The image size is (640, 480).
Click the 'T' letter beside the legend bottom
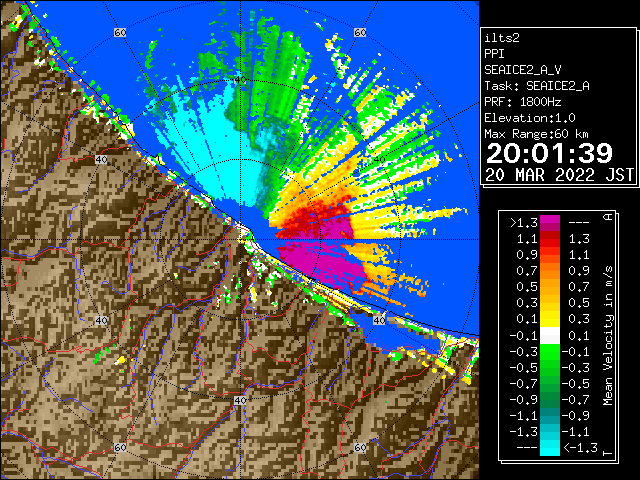pyautogui.click(x=608, y=453)
